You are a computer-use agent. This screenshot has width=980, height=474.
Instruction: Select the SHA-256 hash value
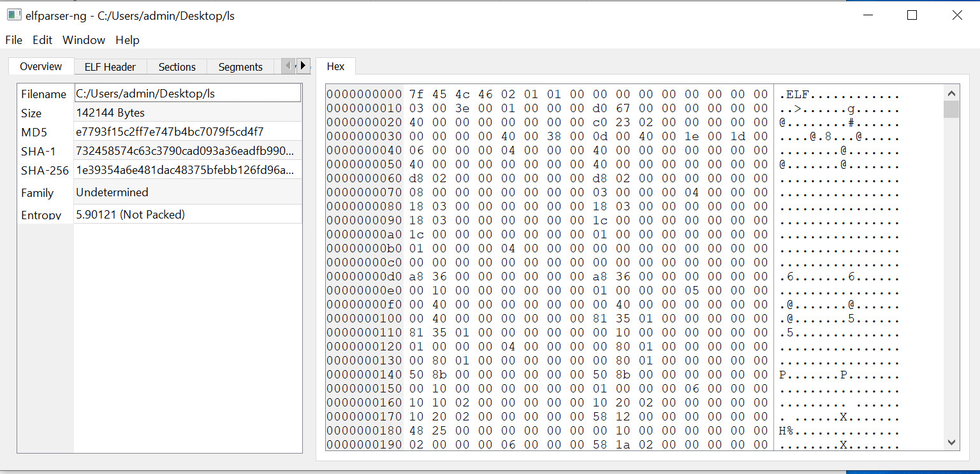(187, 170)
